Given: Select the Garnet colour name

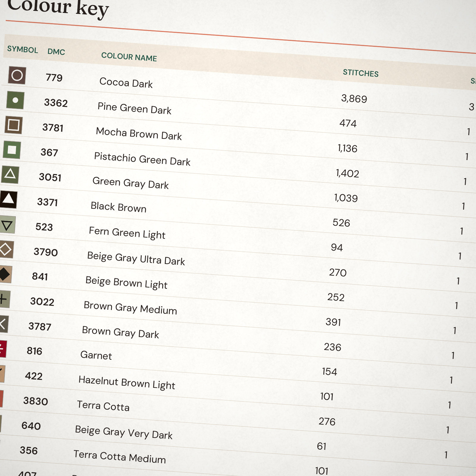Looking at the screenshot, I should 96,355.
